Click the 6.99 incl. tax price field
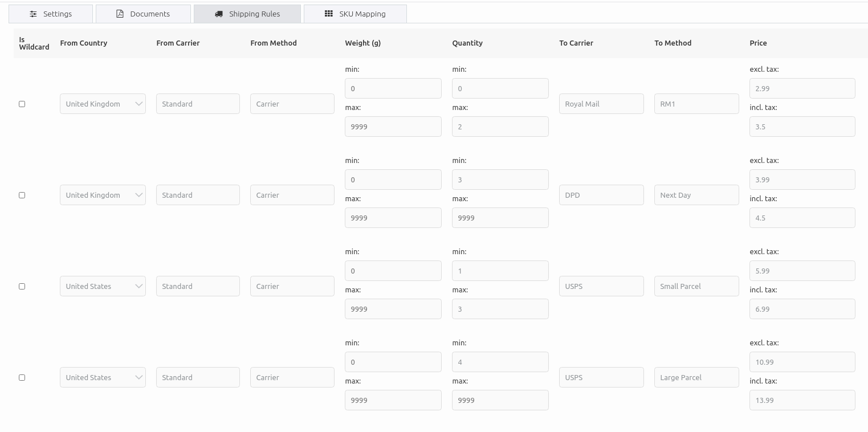This screenshot has height=432, width=868. (802, 309)
